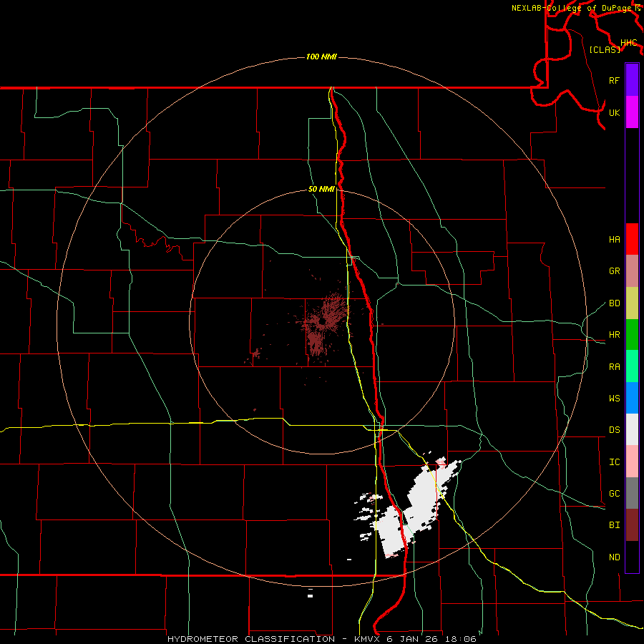This screenshot has width=644, height=644.
Task: Click the GC gray legend swatch
Action: coord(632,493)
